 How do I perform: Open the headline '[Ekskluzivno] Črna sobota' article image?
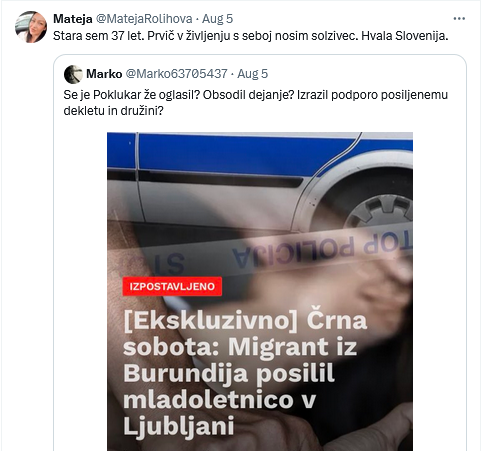(x=260, y=291)
